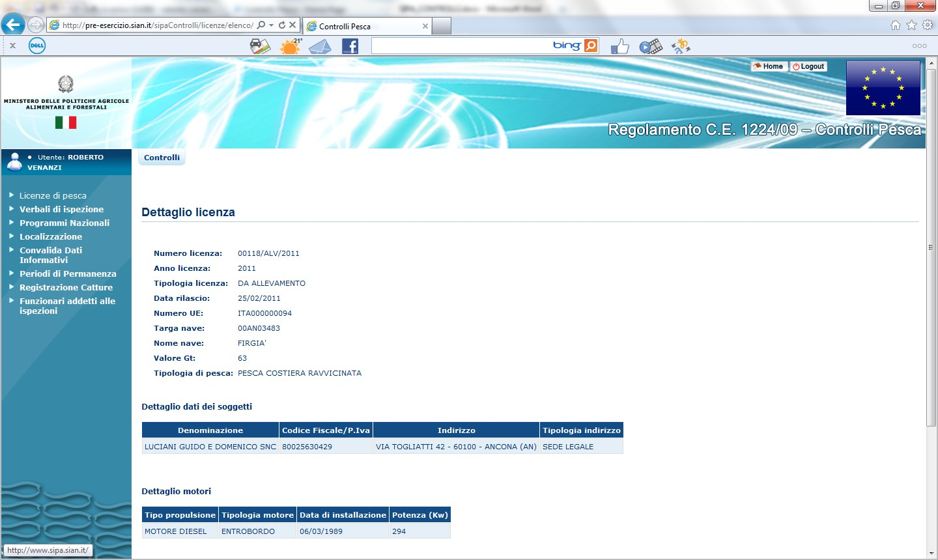Click into the Bing search field
938x560 pixels.
point(461,46)
